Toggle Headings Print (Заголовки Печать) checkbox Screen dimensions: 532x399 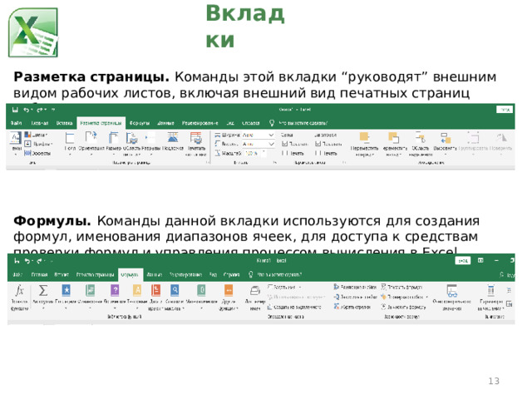(x=318, y=153)
